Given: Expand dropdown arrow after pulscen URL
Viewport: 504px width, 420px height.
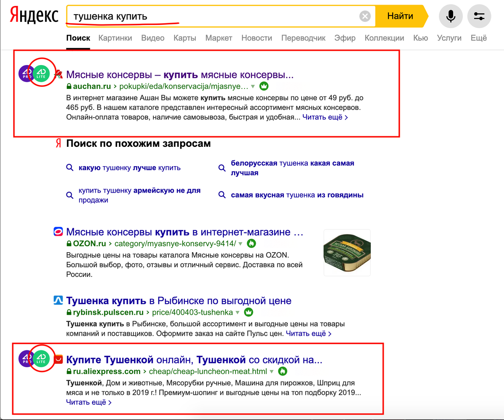Looking at the screenshot, I should pyautogui.click(x=237, y=313).
